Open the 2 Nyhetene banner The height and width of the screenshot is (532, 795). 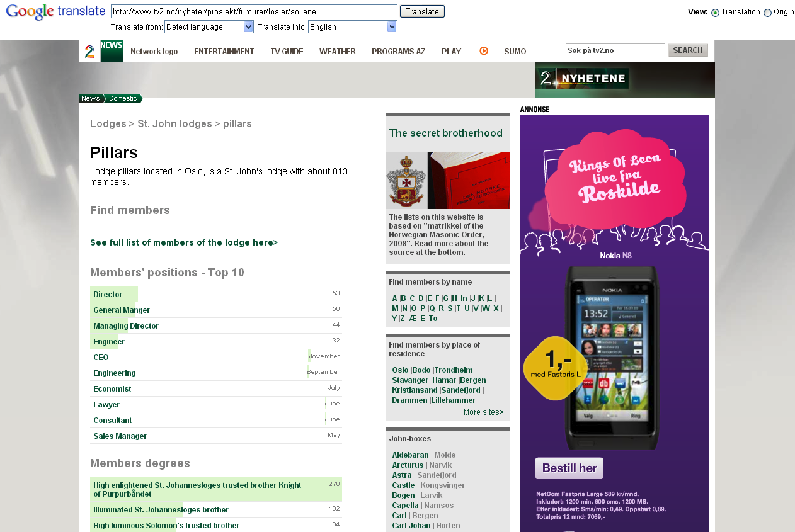625,80
